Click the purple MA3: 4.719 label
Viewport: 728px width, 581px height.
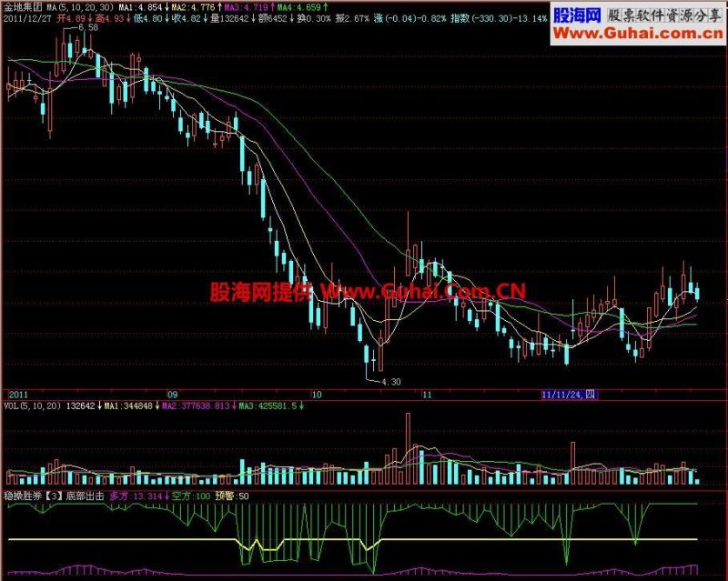pos(246,7)
